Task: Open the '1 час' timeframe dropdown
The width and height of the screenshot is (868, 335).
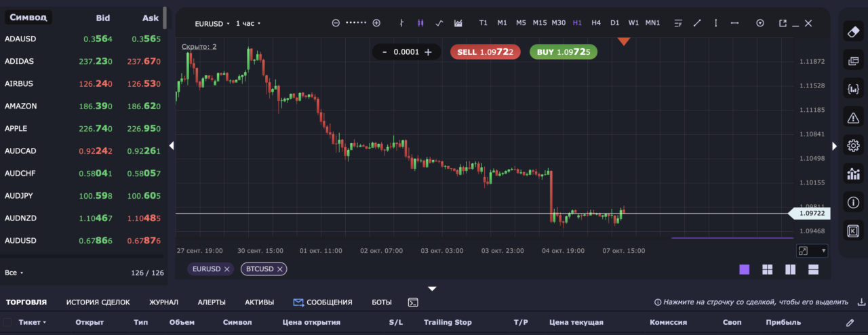Action: (x=248, y=24)
